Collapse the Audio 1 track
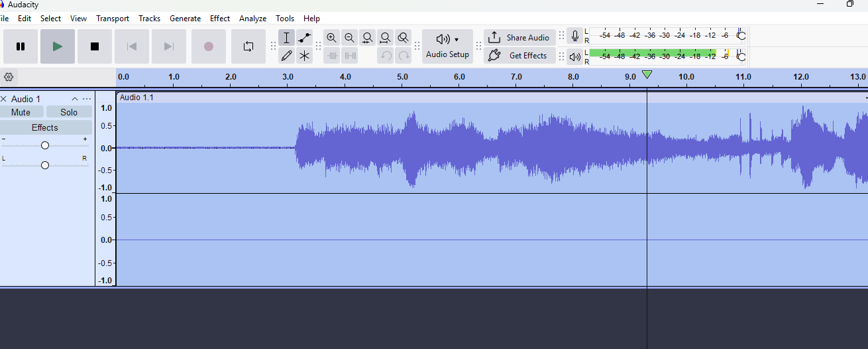The image size is (868, 349). tap(75, 99)
